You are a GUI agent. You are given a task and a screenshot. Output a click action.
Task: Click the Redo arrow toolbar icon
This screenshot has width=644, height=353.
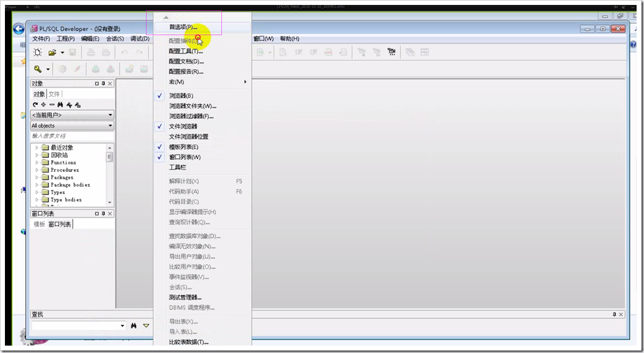(x=139, y=52)
